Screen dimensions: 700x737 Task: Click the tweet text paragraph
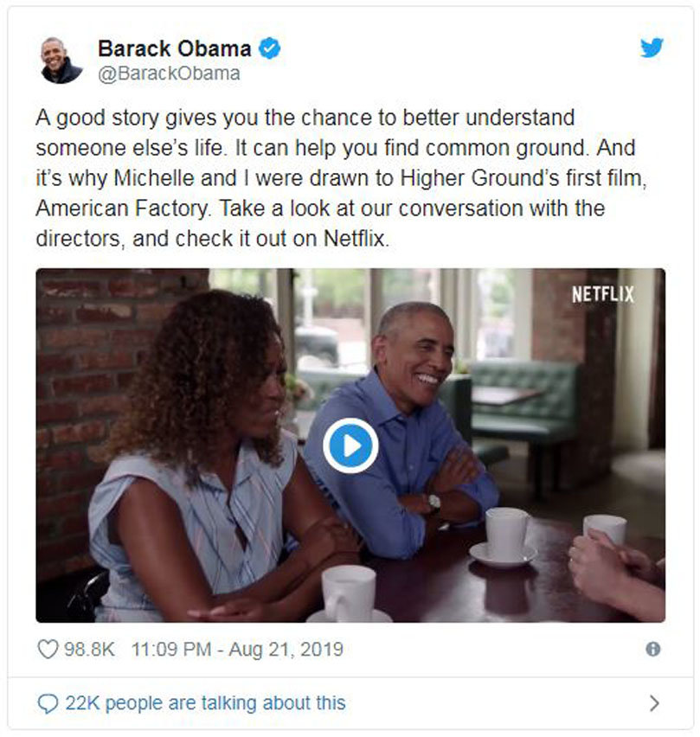[341, 177]
